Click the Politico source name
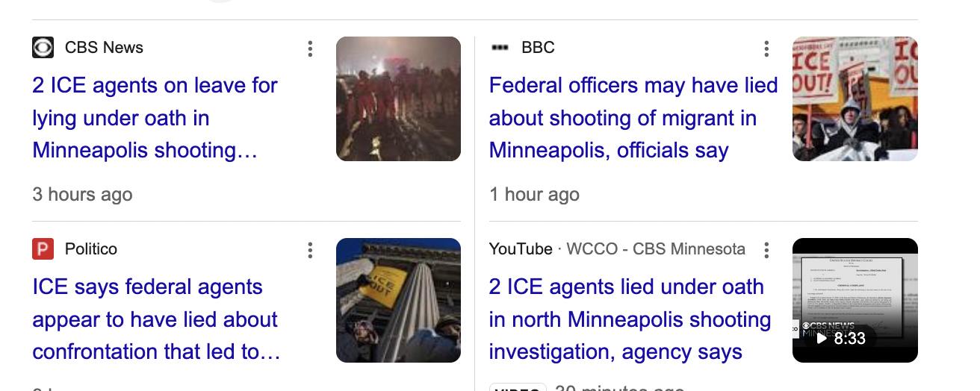The image size is (980, 391). coord(91,249)
